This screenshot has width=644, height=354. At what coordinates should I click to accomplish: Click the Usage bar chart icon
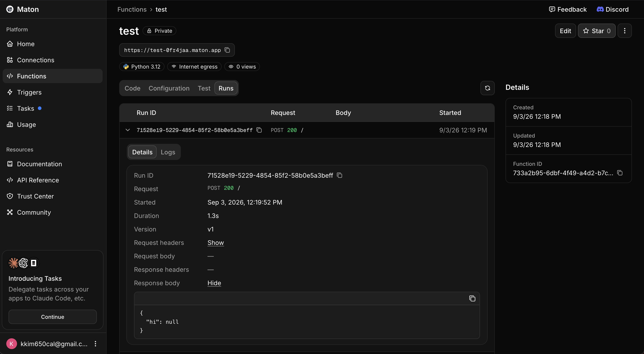pyautogui.click(x=10, y=125)
